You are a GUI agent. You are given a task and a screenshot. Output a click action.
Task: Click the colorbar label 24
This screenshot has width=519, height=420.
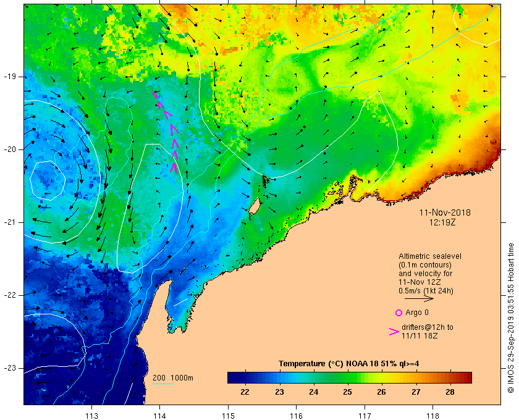[x=313, y=392]
